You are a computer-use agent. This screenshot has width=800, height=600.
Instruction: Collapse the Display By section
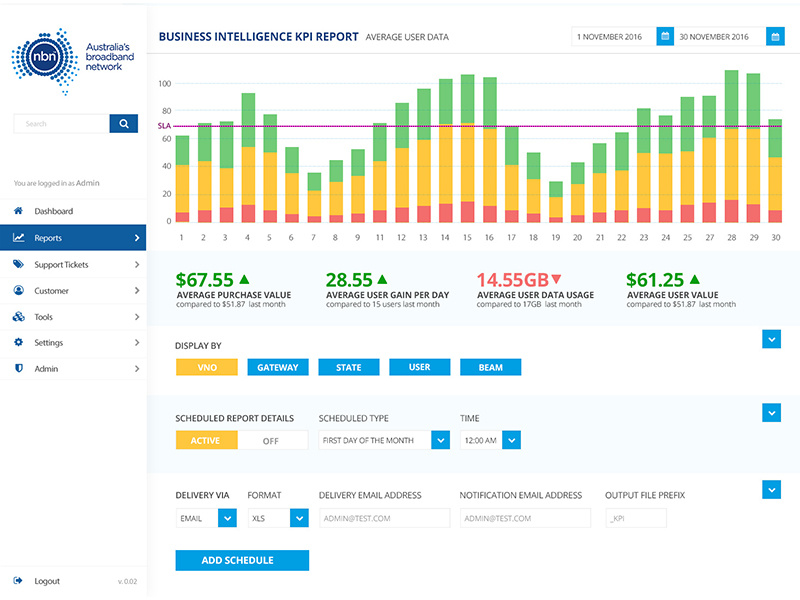coord(770,340)
